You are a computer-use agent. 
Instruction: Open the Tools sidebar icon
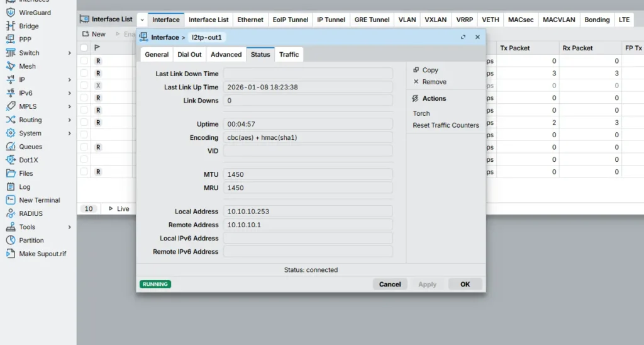11,227
